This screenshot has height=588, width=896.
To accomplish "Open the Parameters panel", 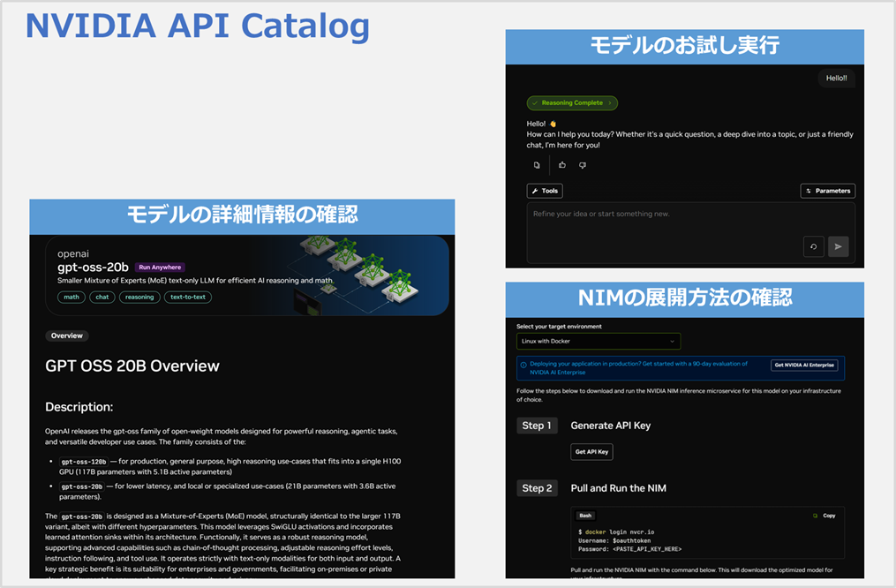I will point(827,190).
